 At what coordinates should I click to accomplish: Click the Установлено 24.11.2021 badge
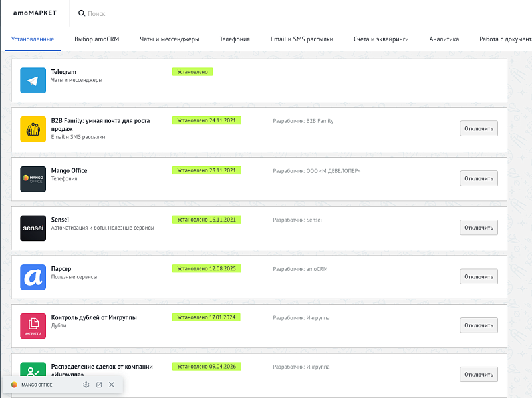click(x=207, y=120)
